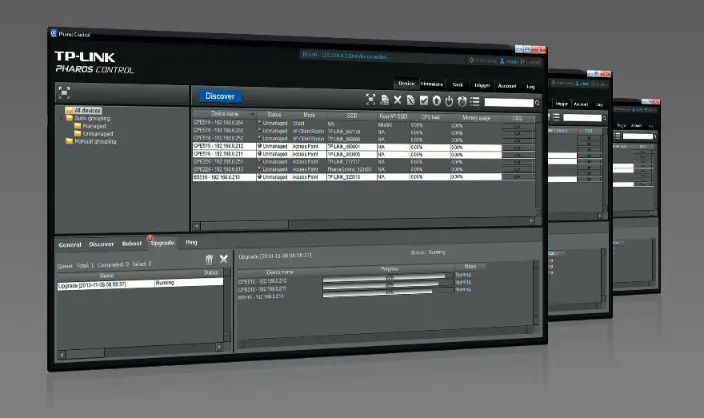704x418 pixels.
Task: Open the Reboot tab in the bottom panel
Action: pos(132,243)
